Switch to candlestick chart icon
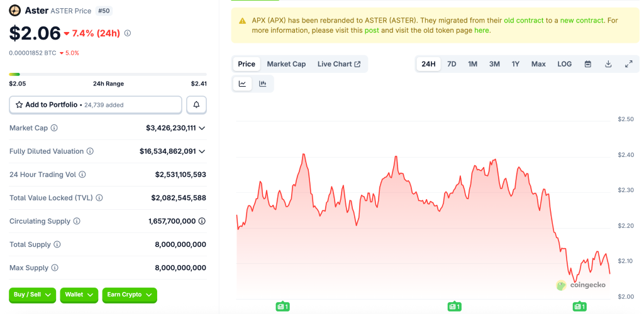The image size is (644, 314). click(x=262, y=84)
